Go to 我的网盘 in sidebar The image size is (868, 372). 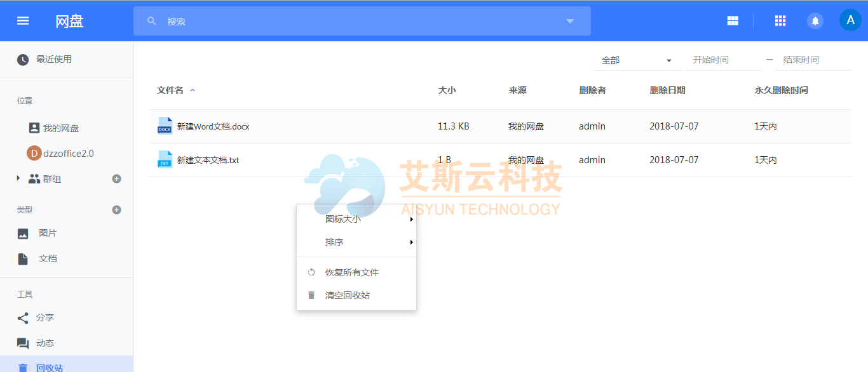tap(61, 128)
